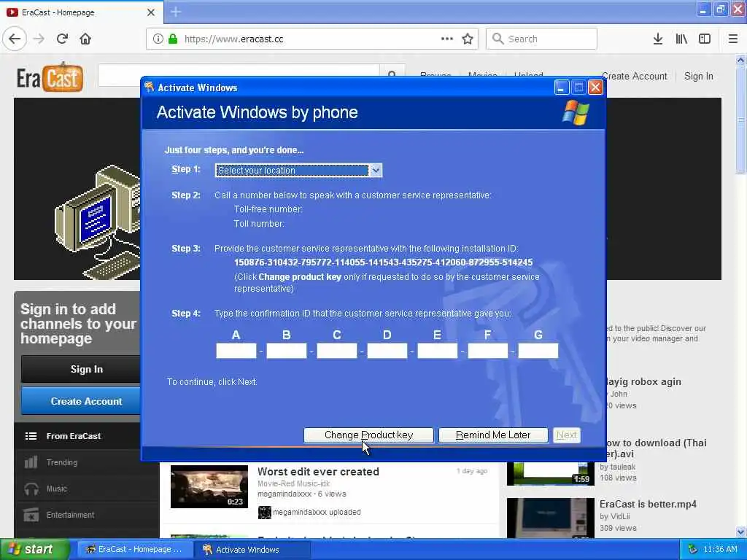The width and height of the screenshot is (747, 560).
Task: Click the page scrollbar up arrow
Action: pos(741,60)
